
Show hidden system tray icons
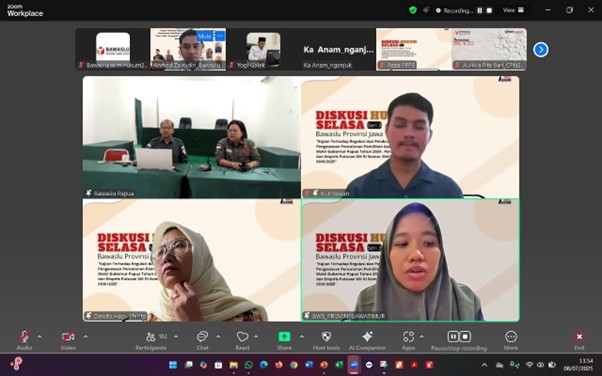[485, 365]
